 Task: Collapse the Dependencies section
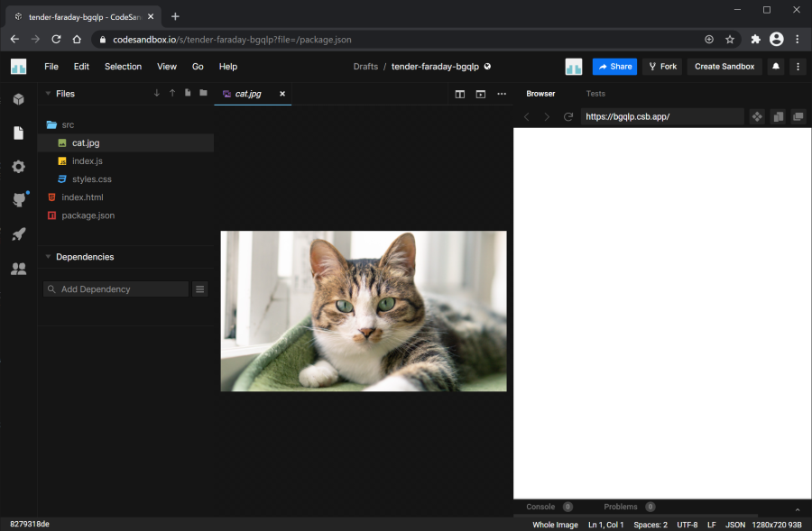[x=48, y=257]
